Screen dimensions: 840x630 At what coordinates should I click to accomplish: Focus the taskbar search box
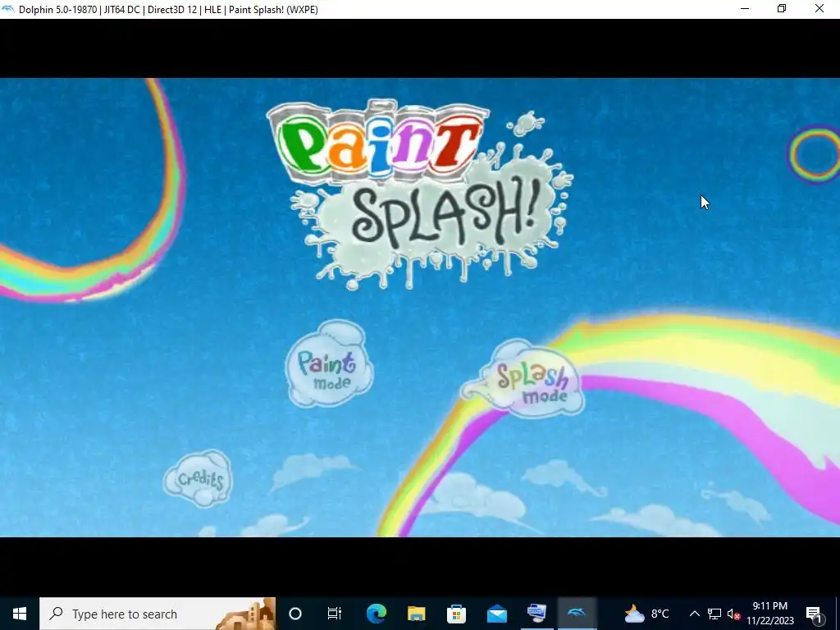157,614
